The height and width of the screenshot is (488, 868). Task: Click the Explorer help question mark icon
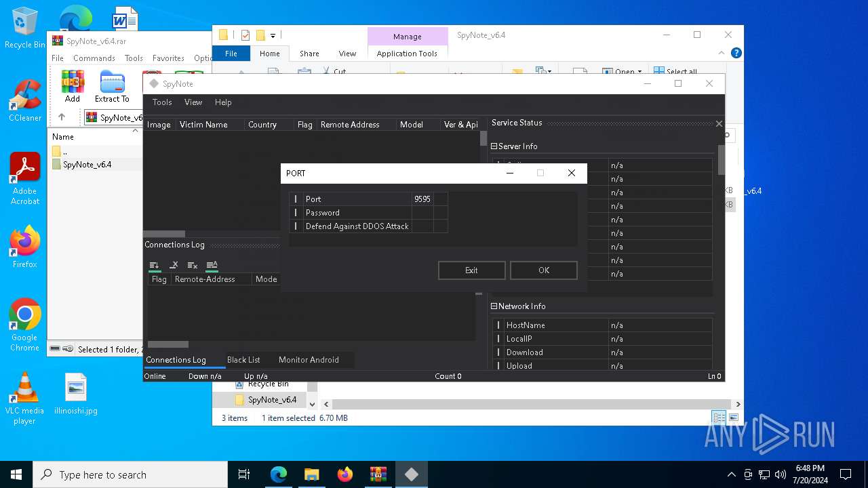tap(736, 53)
